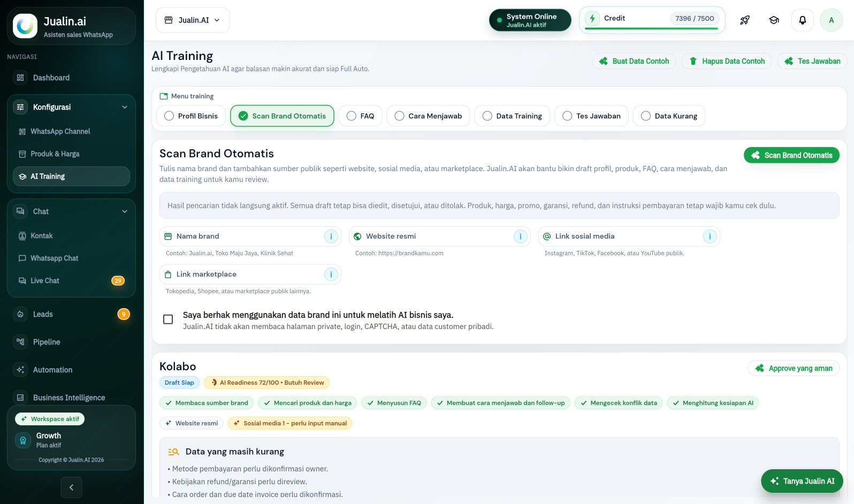This screenshot has width=854, height=504.
Task: Show info for Website resmi field
Action: [521, 236]
